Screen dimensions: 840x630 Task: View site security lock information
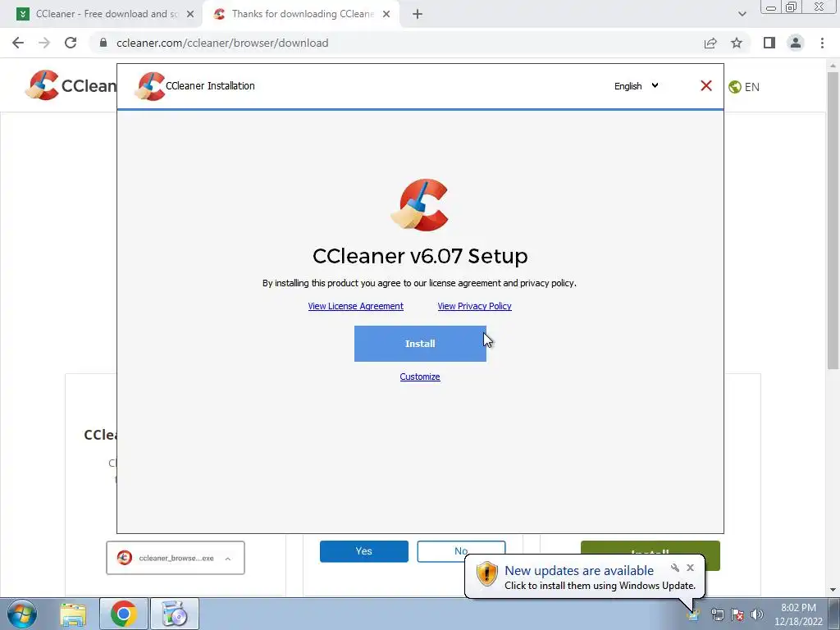[103, 43]
